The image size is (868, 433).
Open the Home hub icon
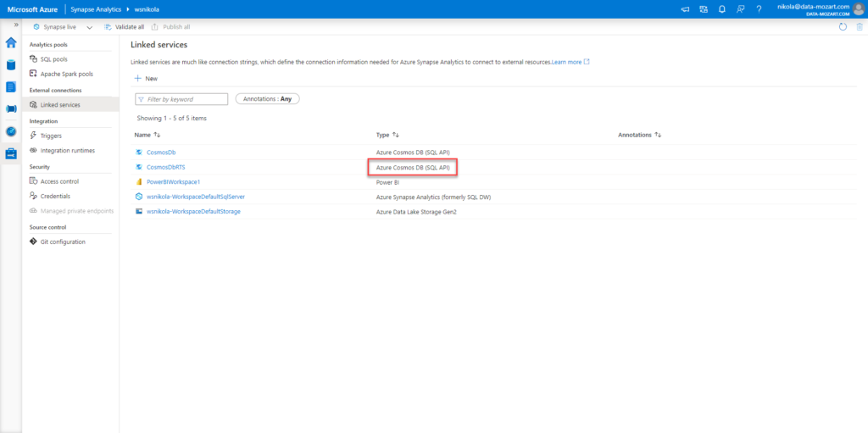pyautogui.click(x=10, y=42)
